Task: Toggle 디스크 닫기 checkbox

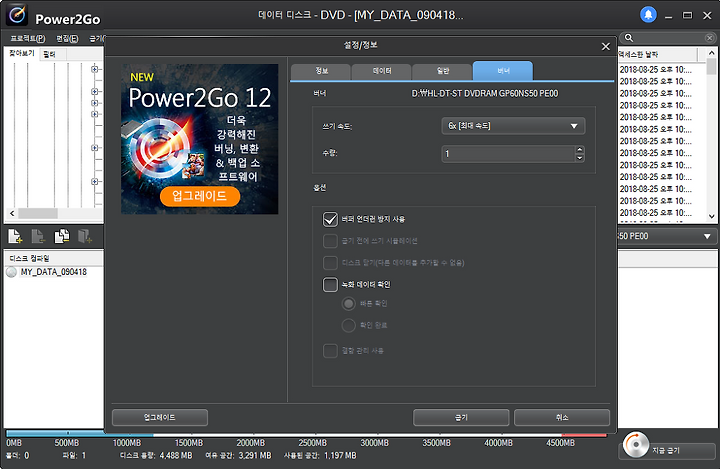Action: click(x=330, y=263)
